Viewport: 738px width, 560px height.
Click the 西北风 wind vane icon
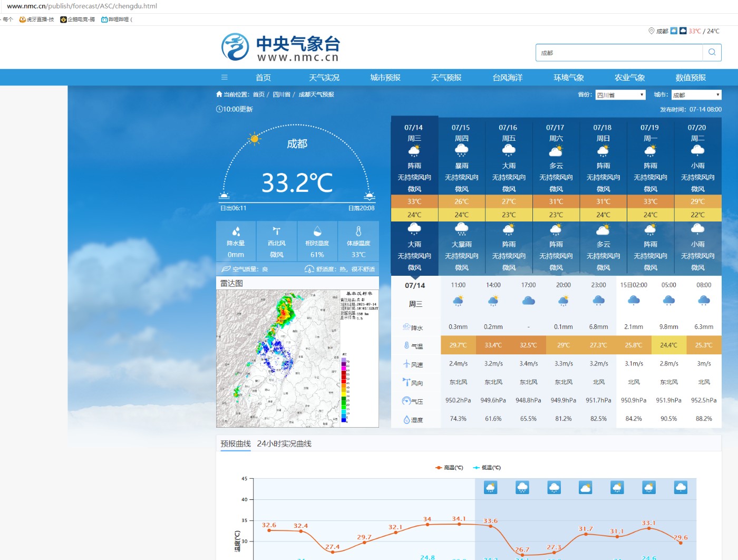click(276, 231)
